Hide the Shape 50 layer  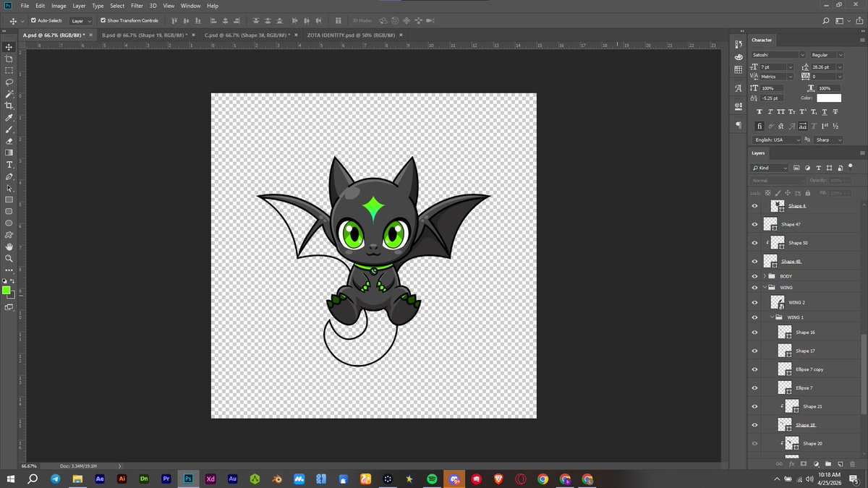tap(754, 243)
